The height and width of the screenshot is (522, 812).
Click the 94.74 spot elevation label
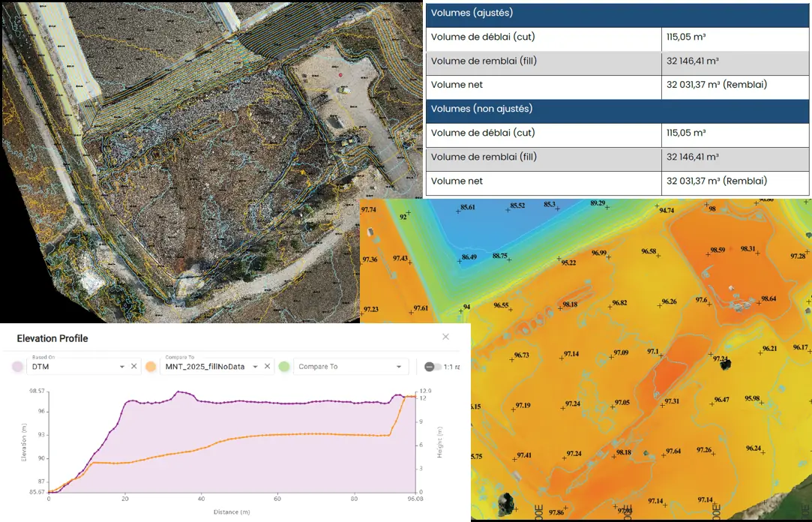(667, 210)
